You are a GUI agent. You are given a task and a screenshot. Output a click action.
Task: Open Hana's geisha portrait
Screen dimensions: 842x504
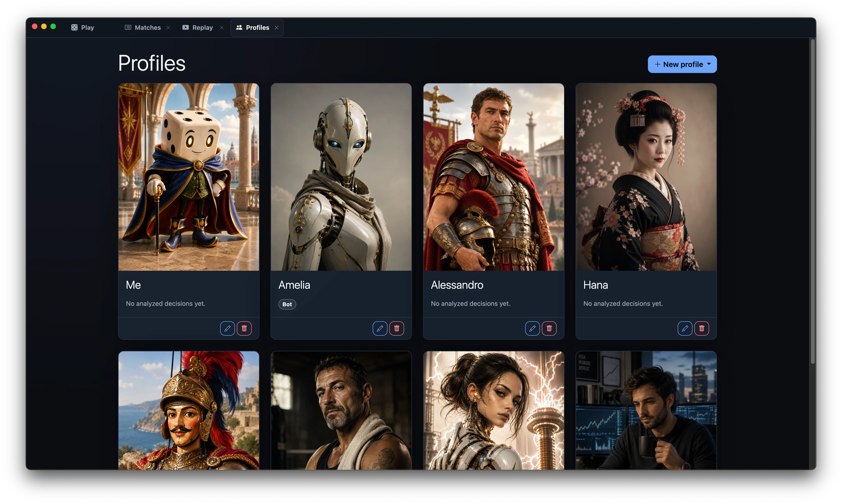point(646,177)
